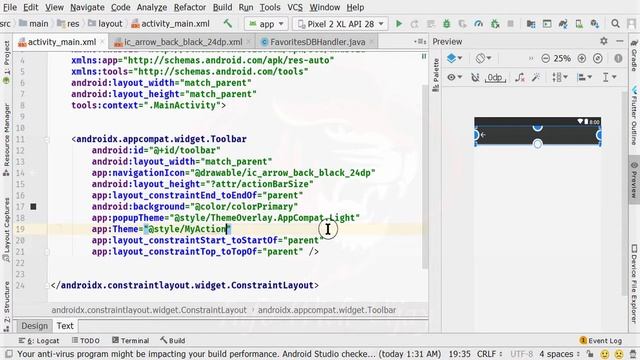Open the TODO tool window
This screenshot has height=360, width=640.
86,340
